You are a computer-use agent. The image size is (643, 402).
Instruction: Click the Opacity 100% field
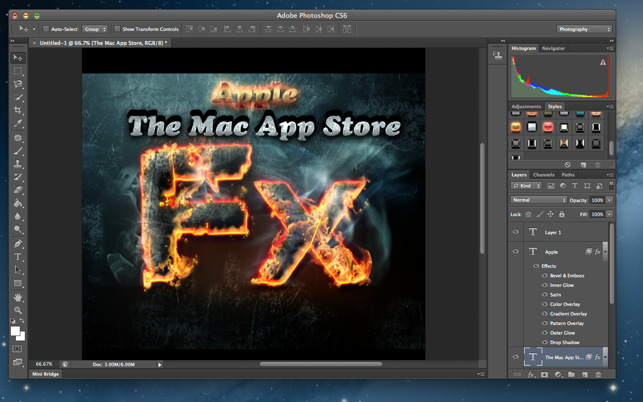coord(597,200)
